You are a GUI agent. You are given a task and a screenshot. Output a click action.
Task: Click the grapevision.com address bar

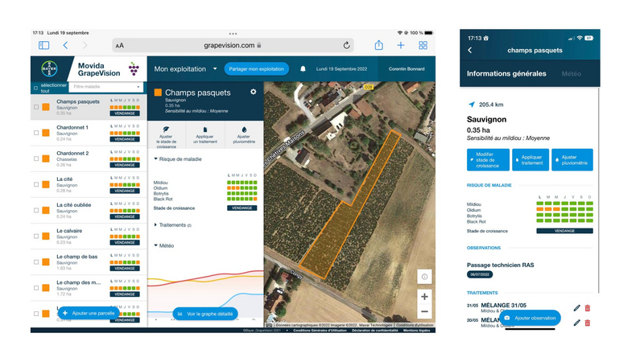(233, 46)
